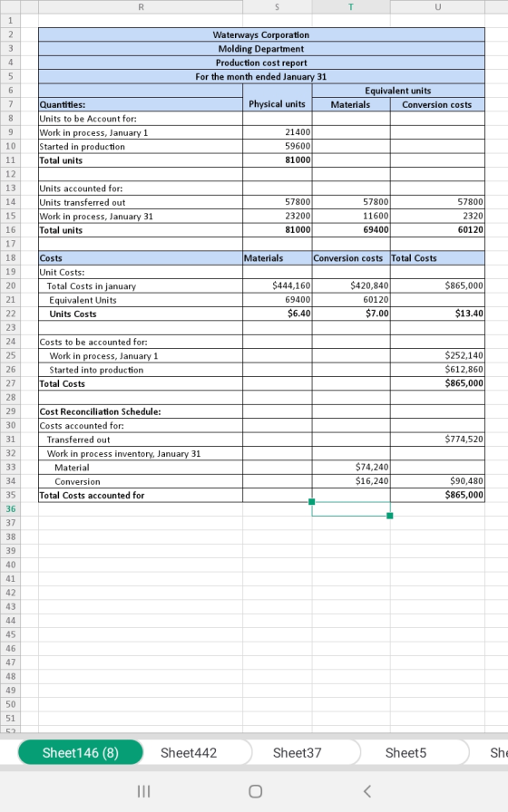The width and height of the screenshot is (508, 812).
Task: Click the 'Production cost report' cell
Action: click(261, 63)
